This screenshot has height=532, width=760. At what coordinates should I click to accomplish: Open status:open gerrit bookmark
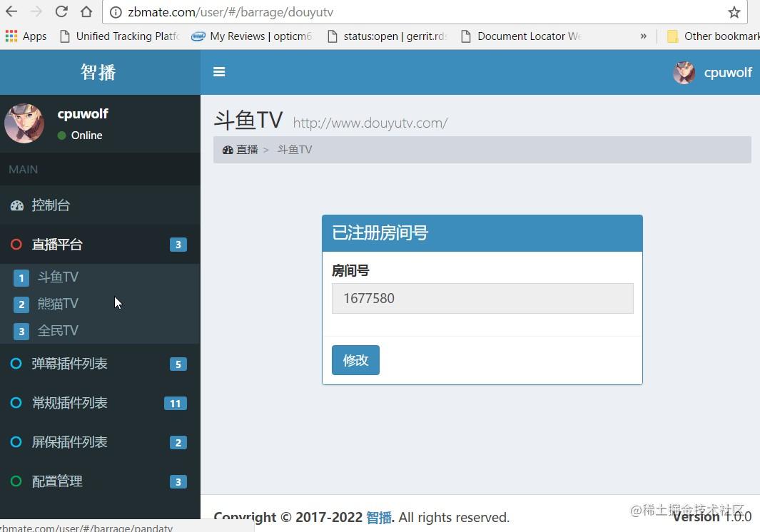pos(387,36)
